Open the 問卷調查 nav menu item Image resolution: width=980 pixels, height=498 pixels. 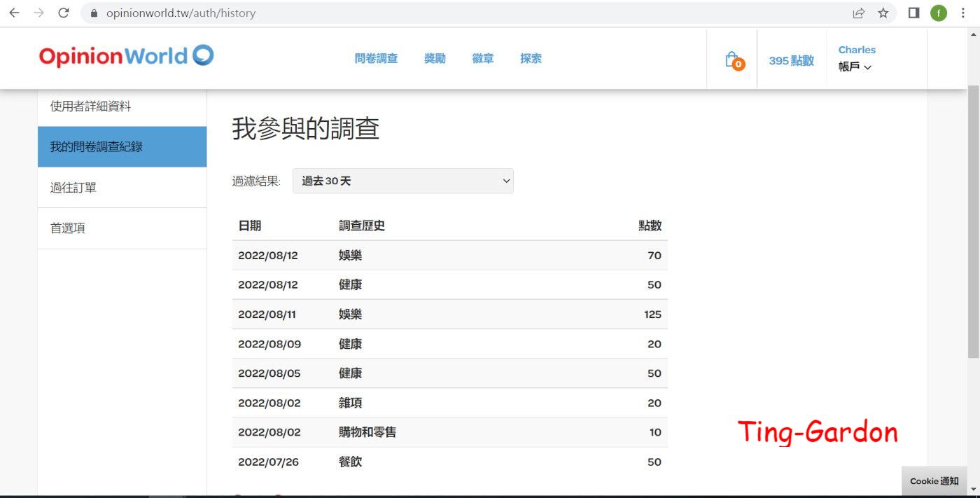(376, 59)
